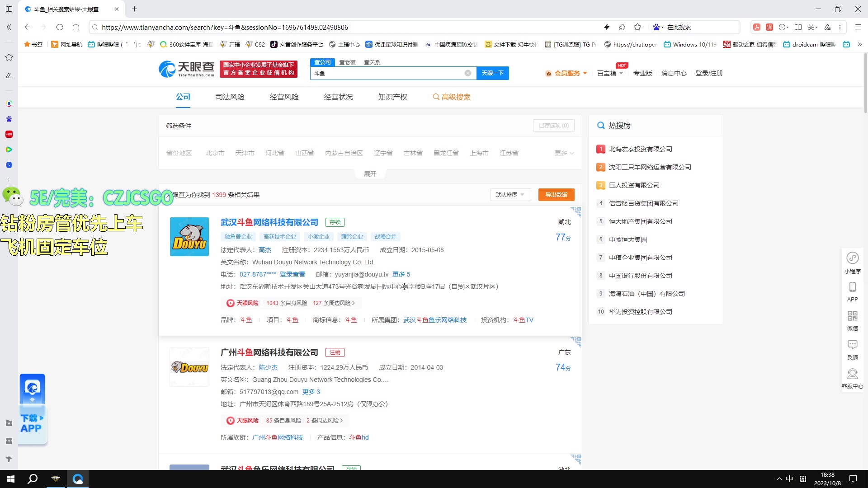Open the 会员服务 dropdown
The width and height of the screenshot is (868, 488).
tap(566, 73)
